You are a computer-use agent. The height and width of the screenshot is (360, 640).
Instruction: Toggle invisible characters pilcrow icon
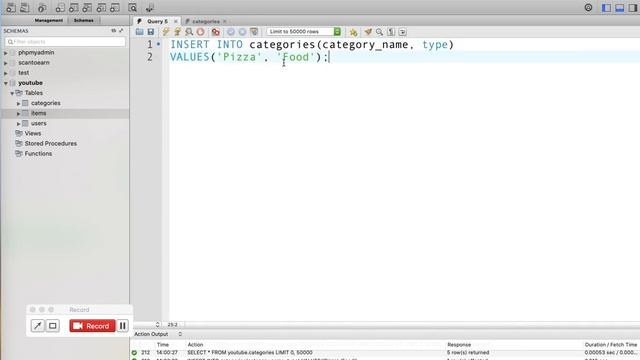click(x=391, y=31)
